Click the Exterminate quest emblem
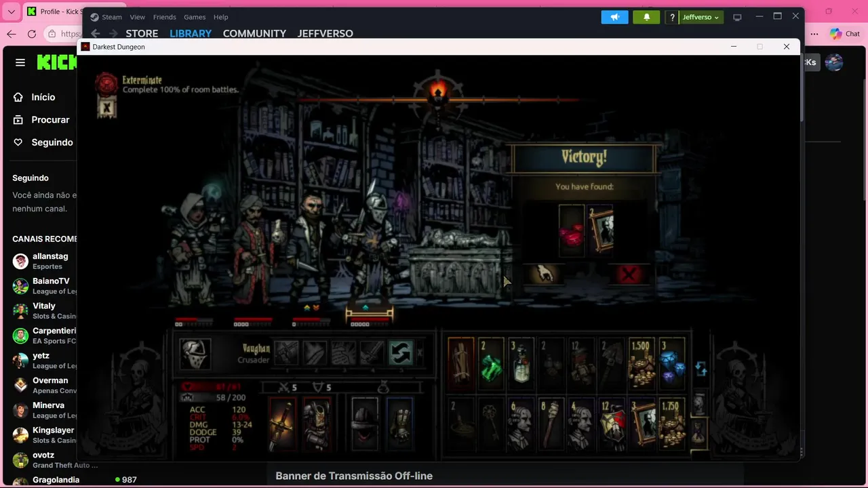 click(x=106, y=83)
